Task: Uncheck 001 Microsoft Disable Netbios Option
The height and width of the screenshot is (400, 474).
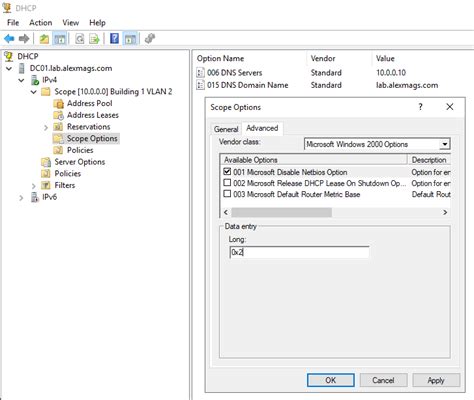Action: pyautogui.click(x=227, y=172)
